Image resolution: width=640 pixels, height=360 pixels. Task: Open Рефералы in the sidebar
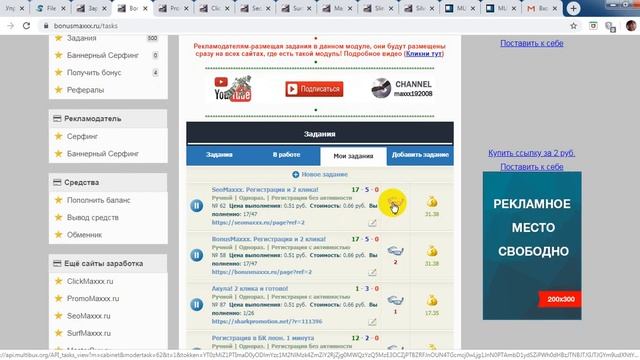click(85, 90)
